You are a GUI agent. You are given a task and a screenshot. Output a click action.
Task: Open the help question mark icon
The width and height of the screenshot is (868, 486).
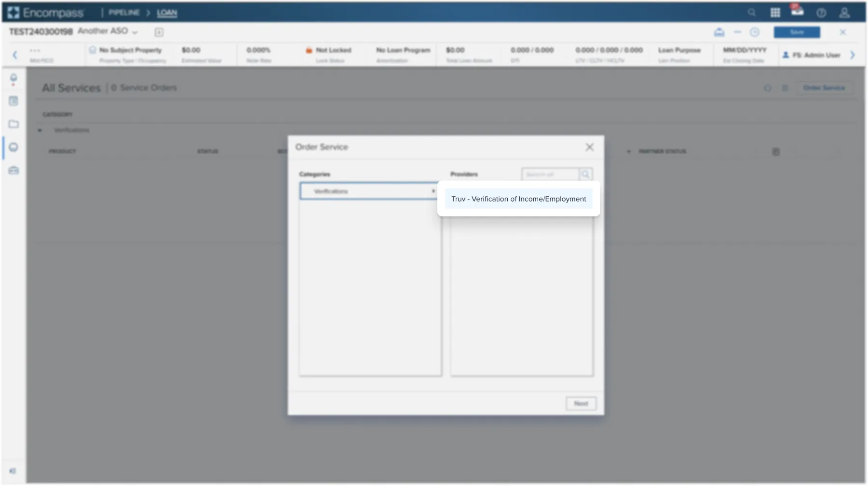coord(821,13)
